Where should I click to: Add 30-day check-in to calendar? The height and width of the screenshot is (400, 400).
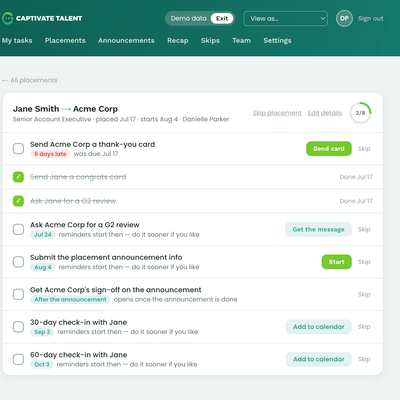tap(319, 327)
